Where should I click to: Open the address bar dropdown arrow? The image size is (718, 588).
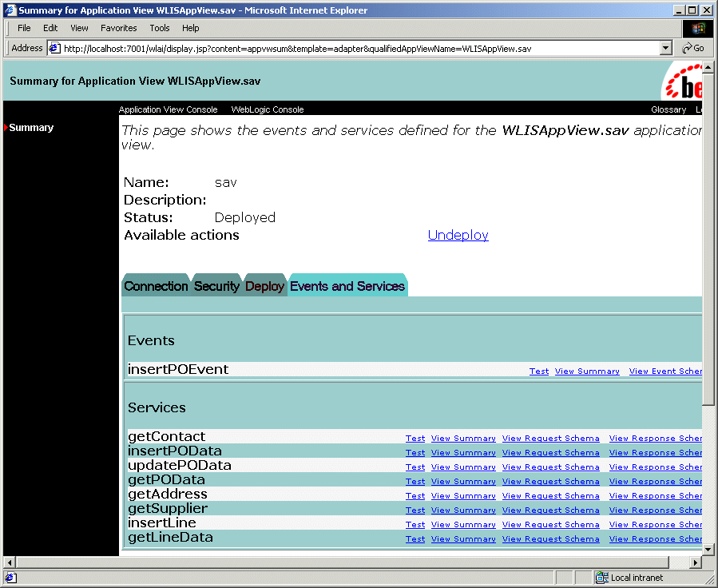coord(666,48)
